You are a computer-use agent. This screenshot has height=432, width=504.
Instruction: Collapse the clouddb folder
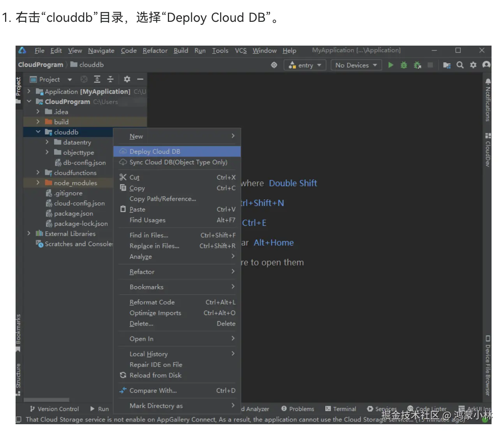[x=38, y=132]
